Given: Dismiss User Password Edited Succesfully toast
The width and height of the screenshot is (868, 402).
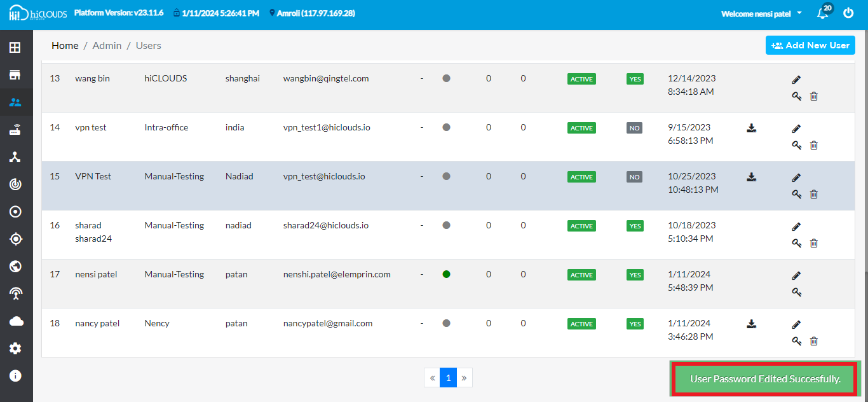Looking at the screenshot, I should (x=765, y=379).
